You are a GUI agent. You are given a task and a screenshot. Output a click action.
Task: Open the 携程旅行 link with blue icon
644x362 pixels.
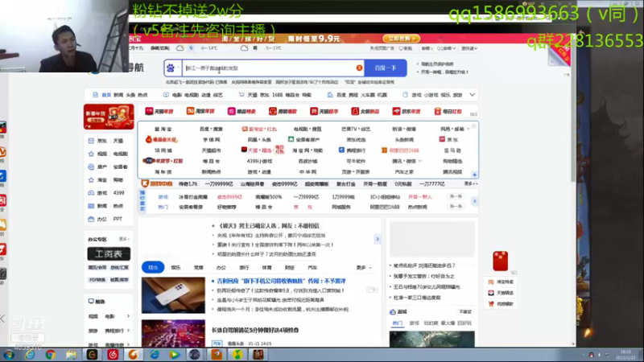(352, 150)
